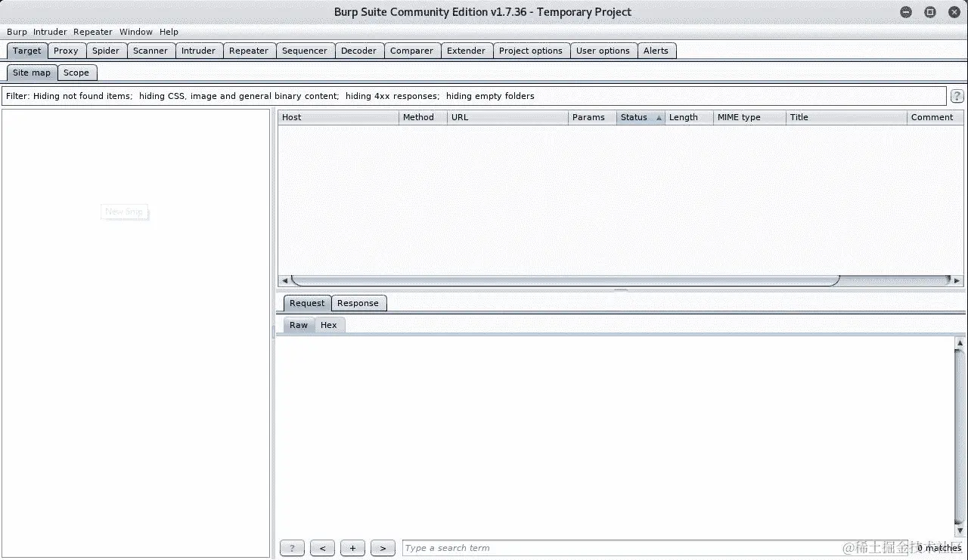968x560 pixels.
Task: Switch to the Comparer tab
Action: pos(411,51)
